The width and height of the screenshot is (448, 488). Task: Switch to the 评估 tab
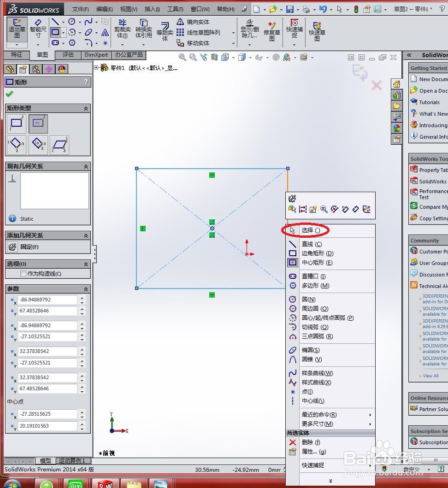point(68,55)
